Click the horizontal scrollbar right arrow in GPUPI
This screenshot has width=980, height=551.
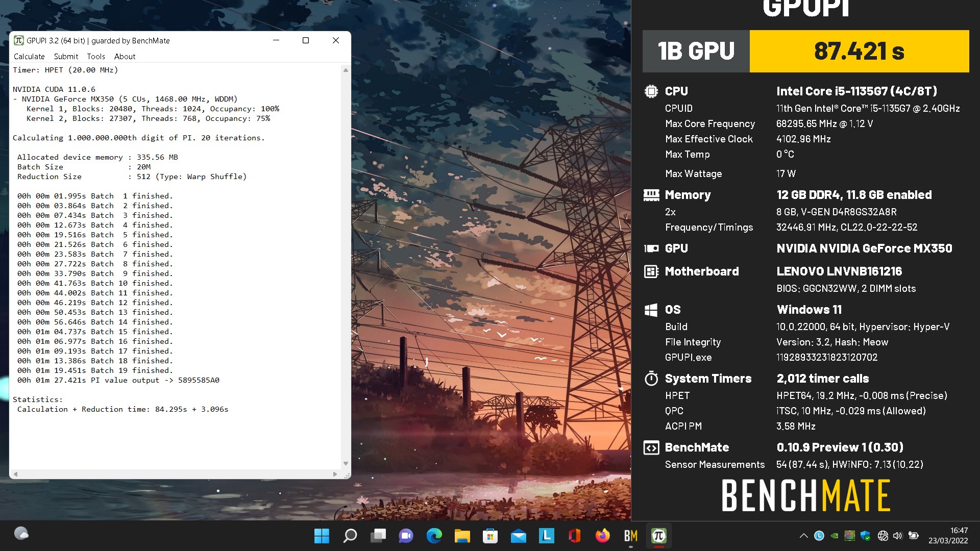point(335,474)
